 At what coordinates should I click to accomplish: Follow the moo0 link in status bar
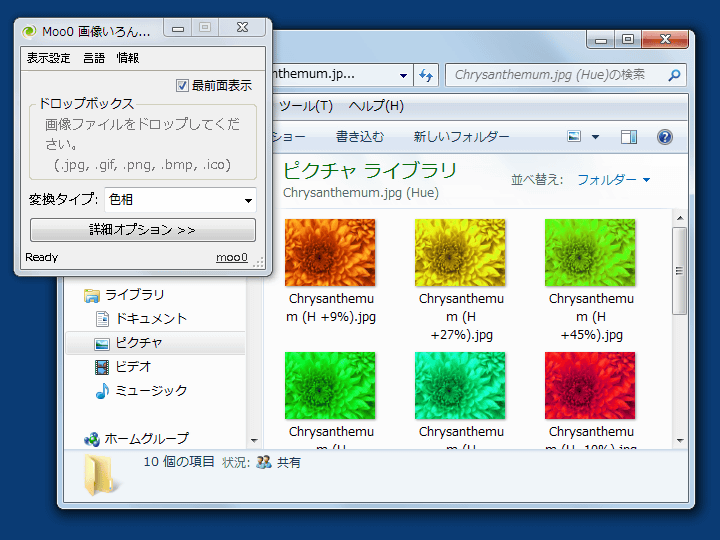point(231,257)
